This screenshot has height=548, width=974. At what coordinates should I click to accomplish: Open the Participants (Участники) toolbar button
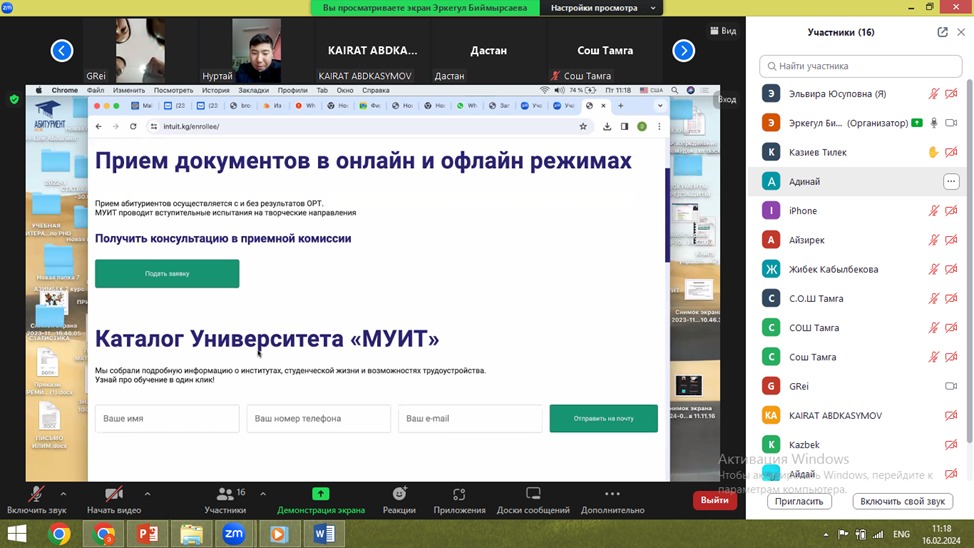point(225,501)
